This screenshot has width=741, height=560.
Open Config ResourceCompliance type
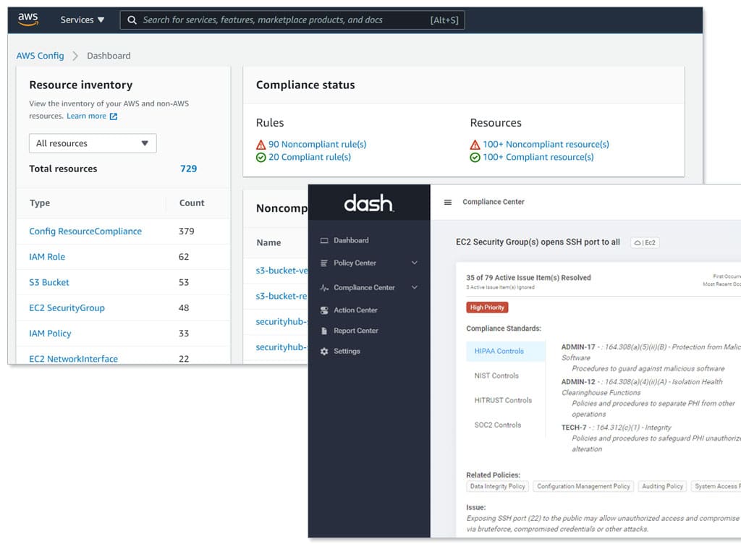click(85, 231)
